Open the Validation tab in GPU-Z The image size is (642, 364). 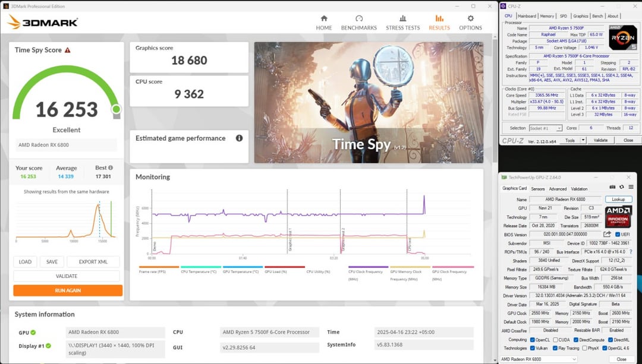pos(579,189)
